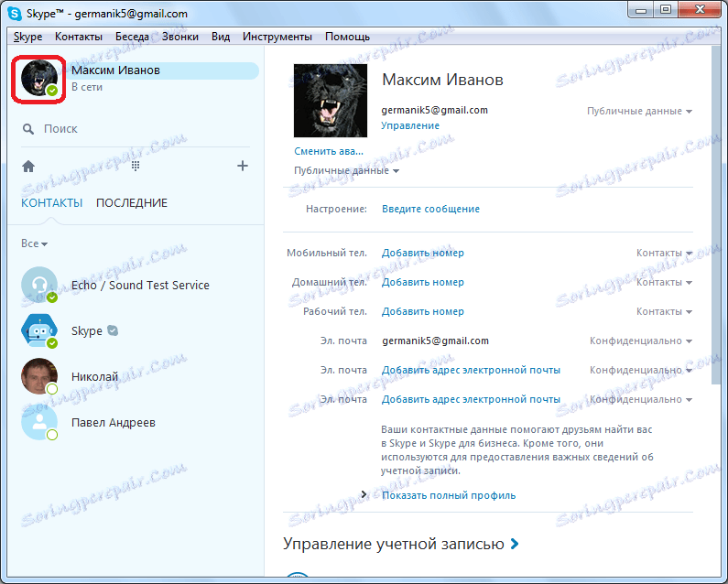
Task: Go to the Home icon
Action: (28, 167)
